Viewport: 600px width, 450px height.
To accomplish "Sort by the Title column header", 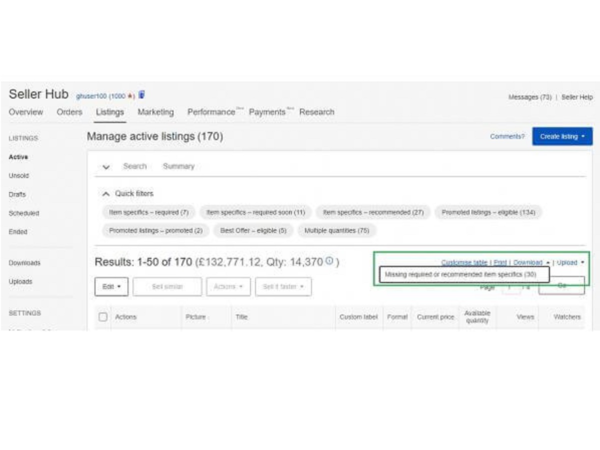I will click(241, 317).
